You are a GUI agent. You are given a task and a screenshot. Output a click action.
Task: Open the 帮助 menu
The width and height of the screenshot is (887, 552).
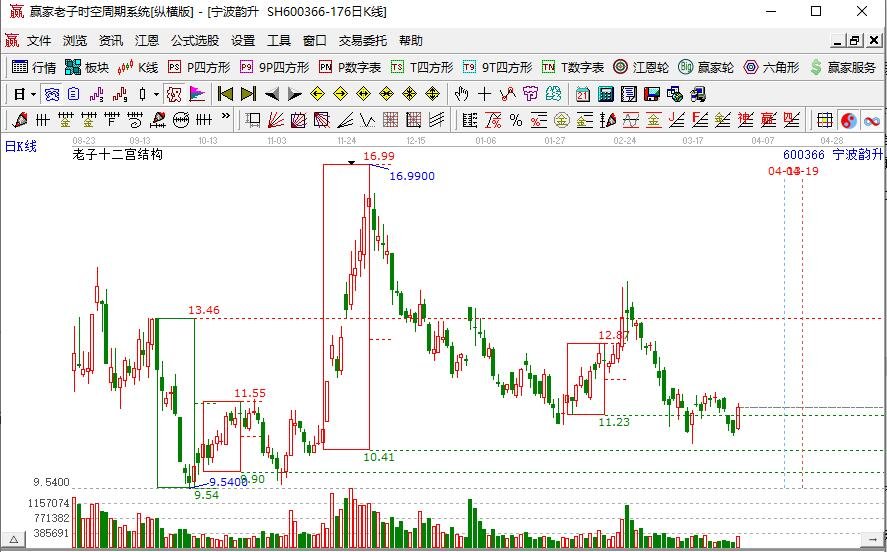click(x=411, y=41)
